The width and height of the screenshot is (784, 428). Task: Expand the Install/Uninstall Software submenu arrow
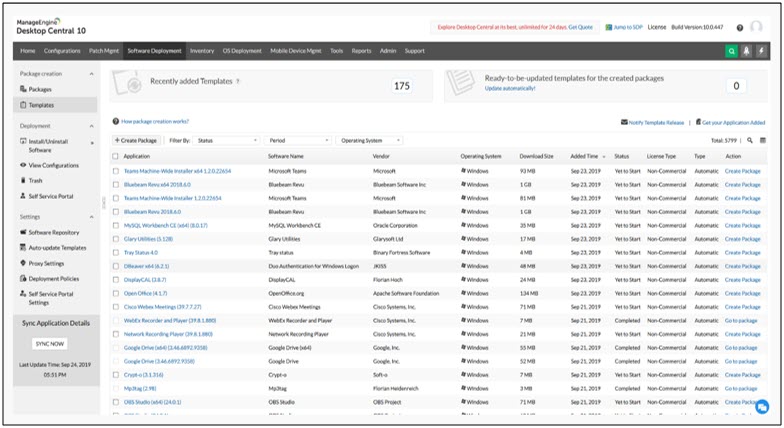pos(92,143)
